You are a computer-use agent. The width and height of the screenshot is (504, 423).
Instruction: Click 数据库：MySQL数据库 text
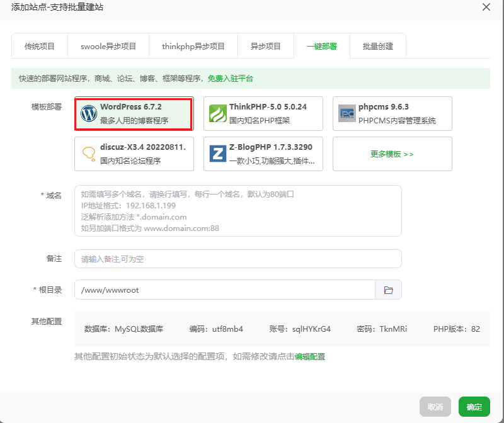123,329
